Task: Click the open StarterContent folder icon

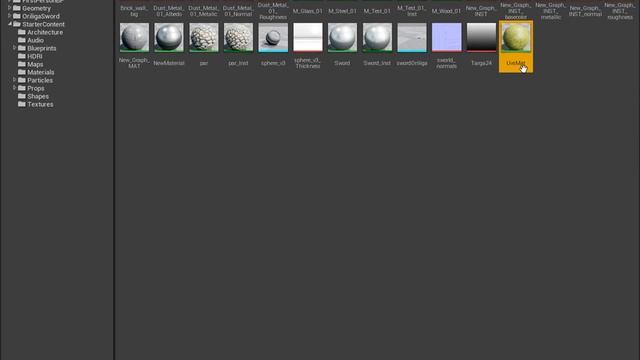Action: click(x=17, y=24)
